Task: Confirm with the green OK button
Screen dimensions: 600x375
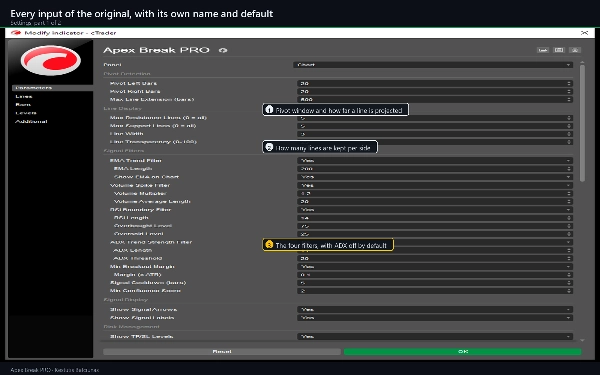Action: click(463, 351)
